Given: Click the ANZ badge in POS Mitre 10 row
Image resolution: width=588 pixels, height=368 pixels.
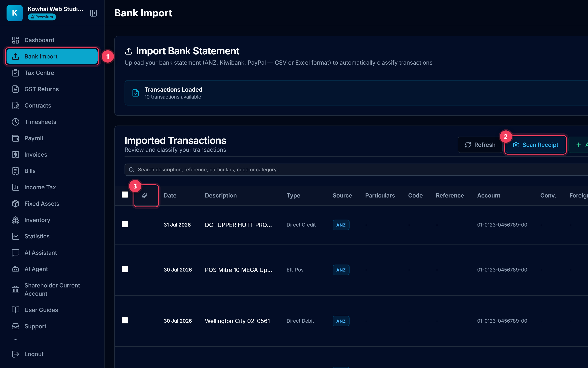Looking at the screenshot, I should [341, 270].
